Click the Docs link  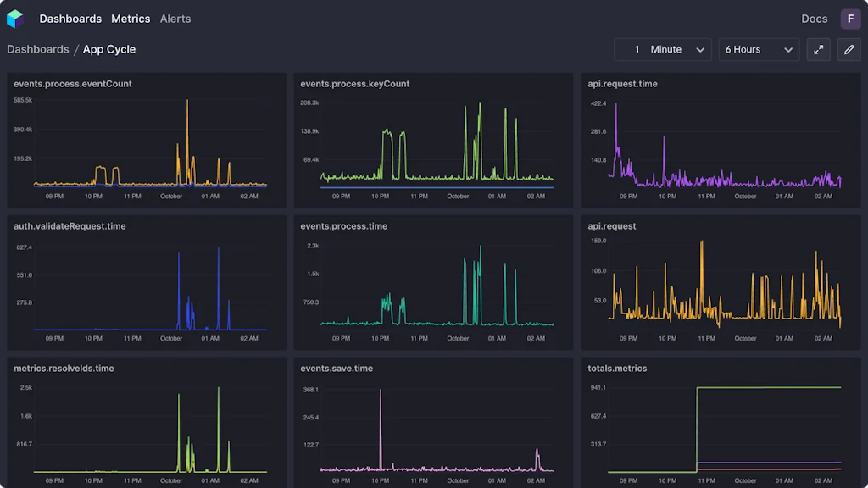(814, 18)
